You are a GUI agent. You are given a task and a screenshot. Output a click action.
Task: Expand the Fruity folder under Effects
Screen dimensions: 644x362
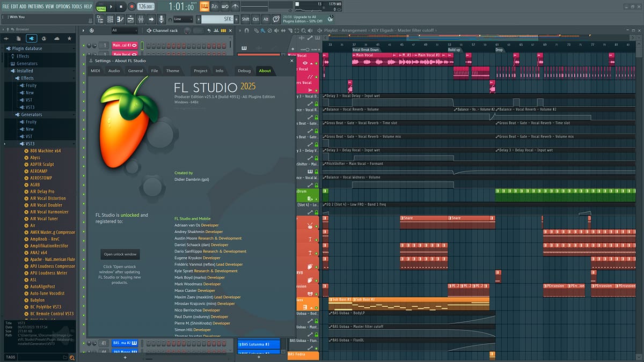point(31,85)
